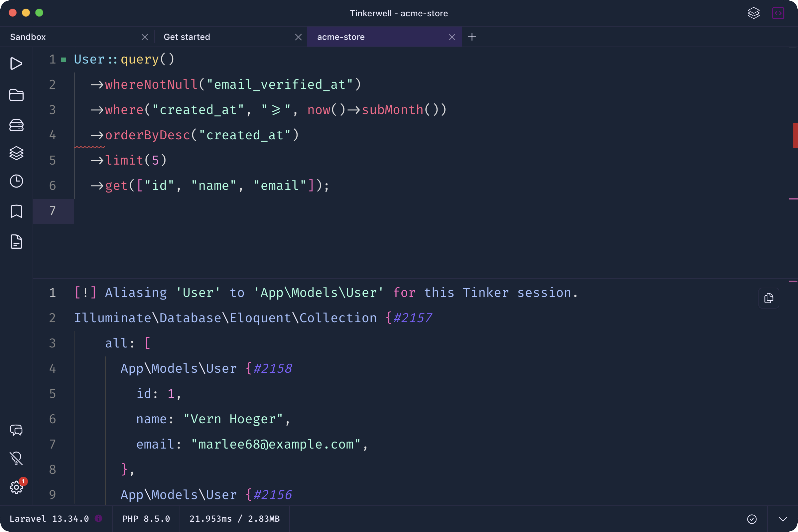Click the email "marlee68@example.com" in output
This screenshot has width=798, height=532.
276,444
